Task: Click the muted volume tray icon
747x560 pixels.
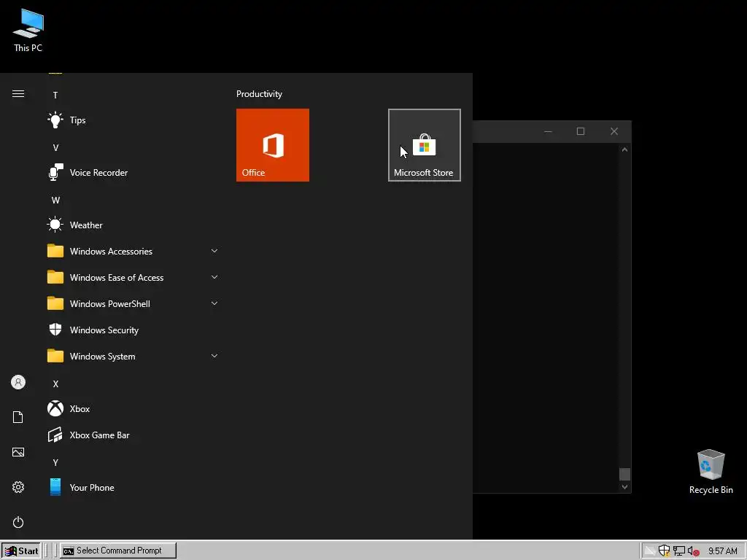Action: 693,551
